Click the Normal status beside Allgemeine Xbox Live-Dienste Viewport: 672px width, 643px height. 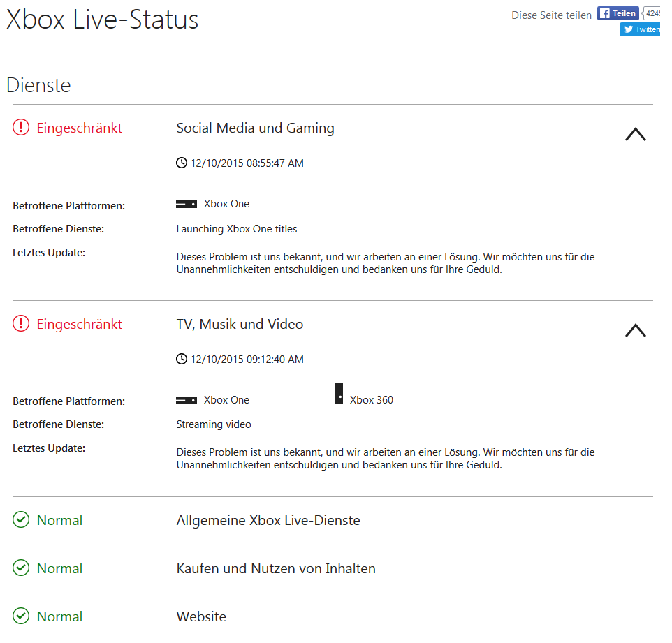(x=59, y=520)
